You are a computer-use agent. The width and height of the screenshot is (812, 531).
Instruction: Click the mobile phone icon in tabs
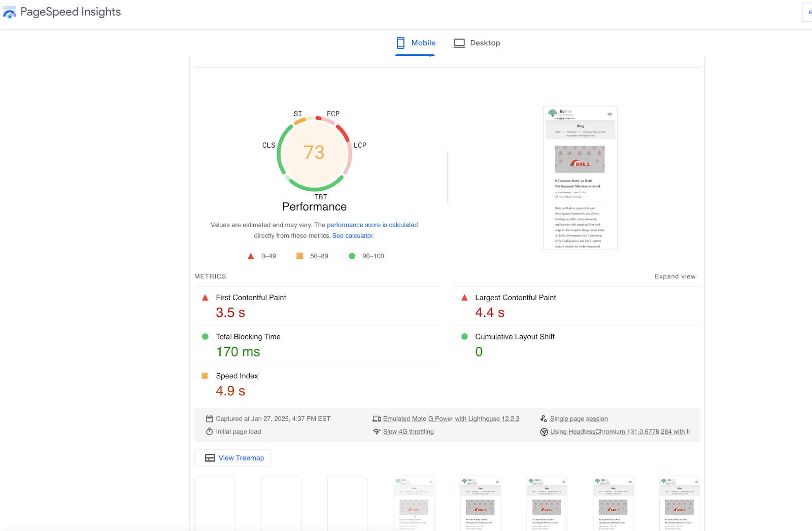[400, 43]
